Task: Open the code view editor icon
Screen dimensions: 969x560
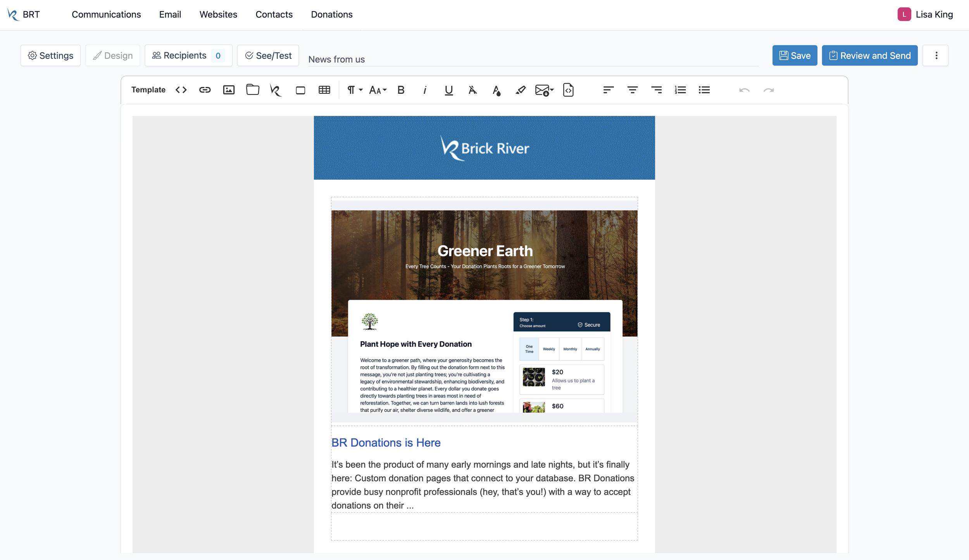Action: click(x=181, y=90)
